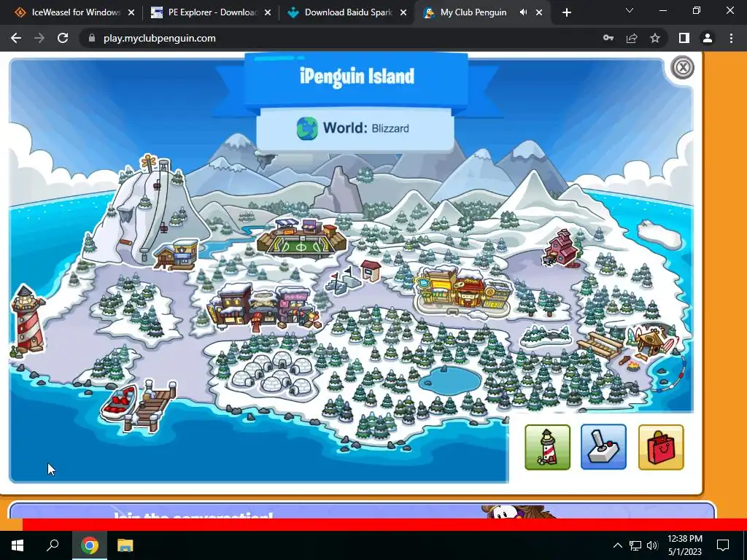Open the Windows Start menu
The image size is (747, 560).
tap(18, 545)
